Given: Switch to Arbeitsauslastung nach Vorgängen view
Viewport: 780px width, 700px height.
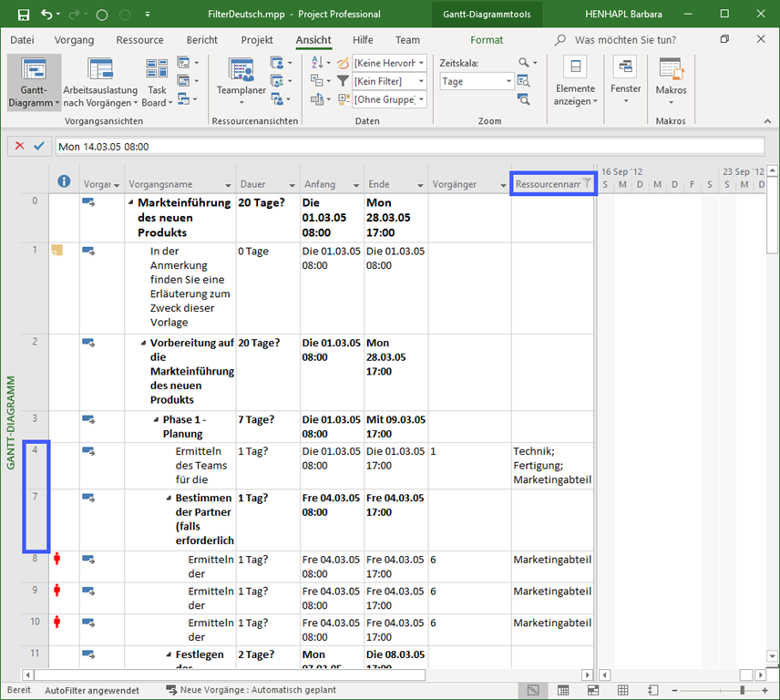Looking at the screenshot, I should click(100, 83).
